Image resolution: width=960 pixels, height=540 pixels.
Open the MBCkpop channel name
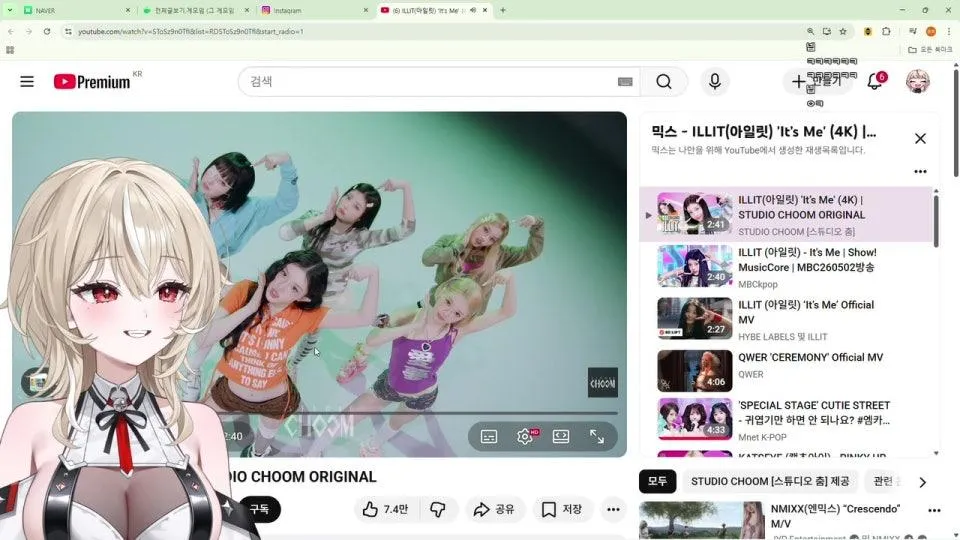pos(758,284)
